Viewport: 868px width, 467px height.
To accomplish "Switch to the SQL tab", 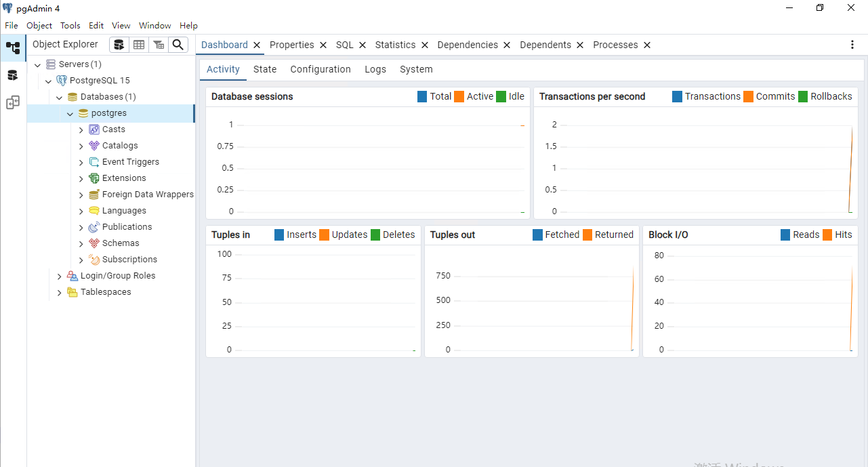I will coord(345,45).
